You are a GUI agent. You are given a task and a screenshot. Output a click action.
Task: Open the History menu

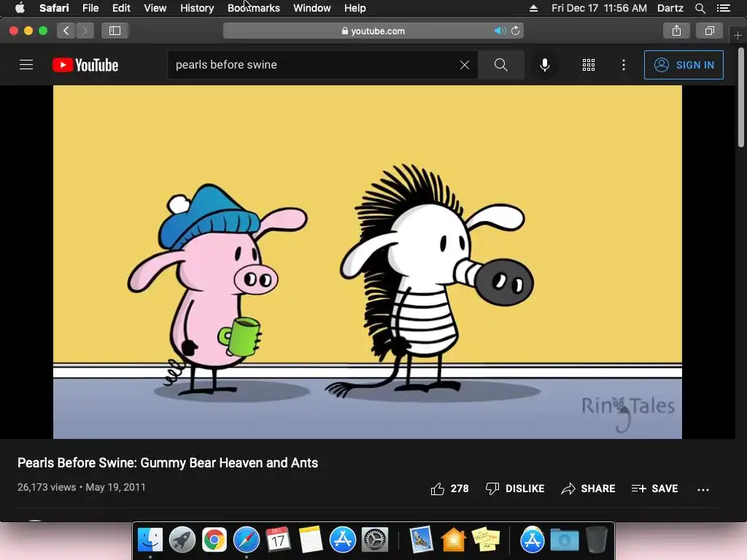point(197,8)
